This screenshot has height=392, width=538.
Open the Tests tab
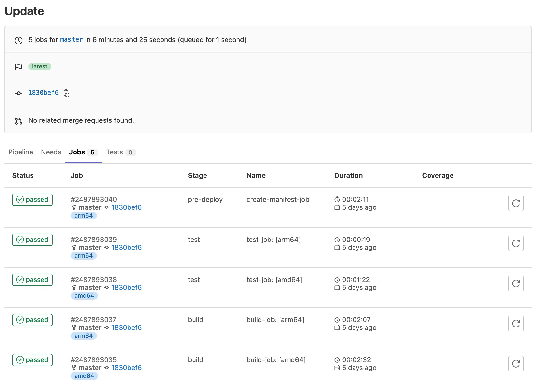[114, 152]
